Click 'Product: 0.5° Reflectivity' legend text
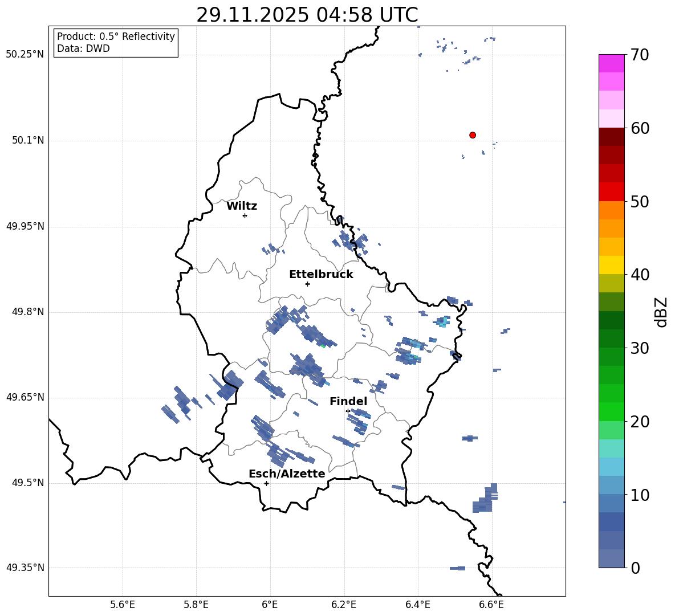This screenshot has height=616, width=675. click(x=116, y=36)
